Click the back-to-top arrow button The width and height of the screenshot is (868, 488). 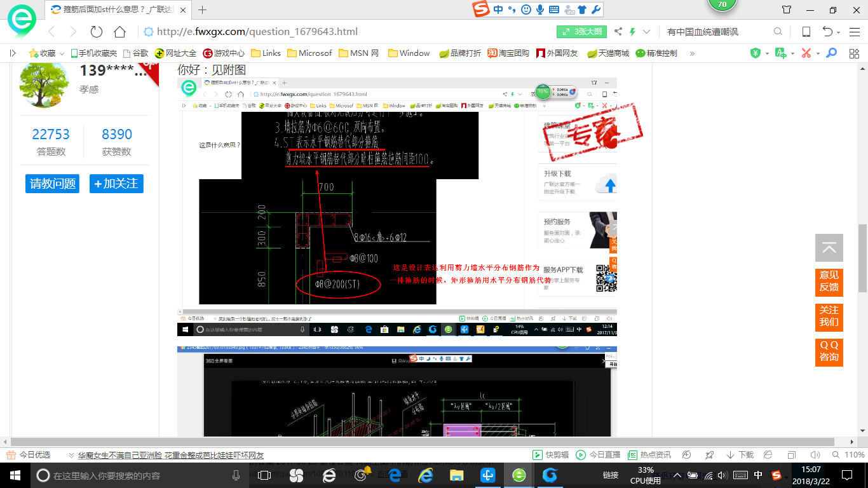(x=829, y=248)
